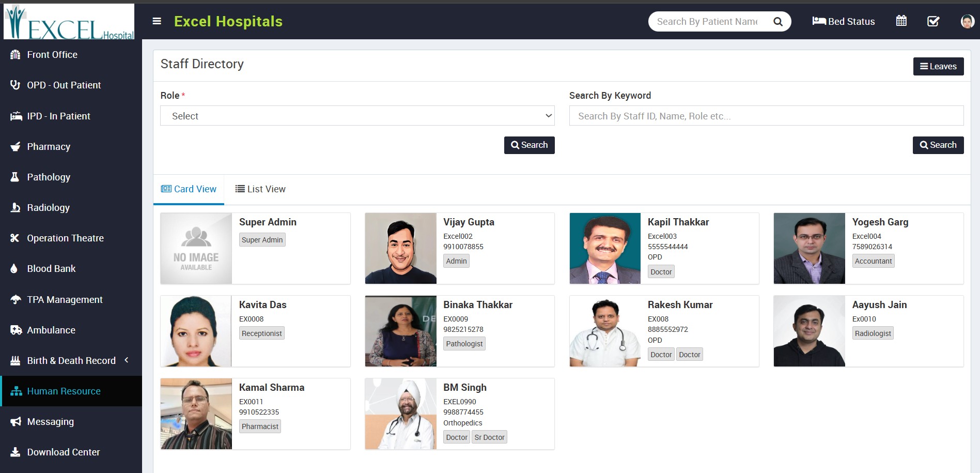
Task: Open the calendar icon in top bar
Action: (901, 21)
